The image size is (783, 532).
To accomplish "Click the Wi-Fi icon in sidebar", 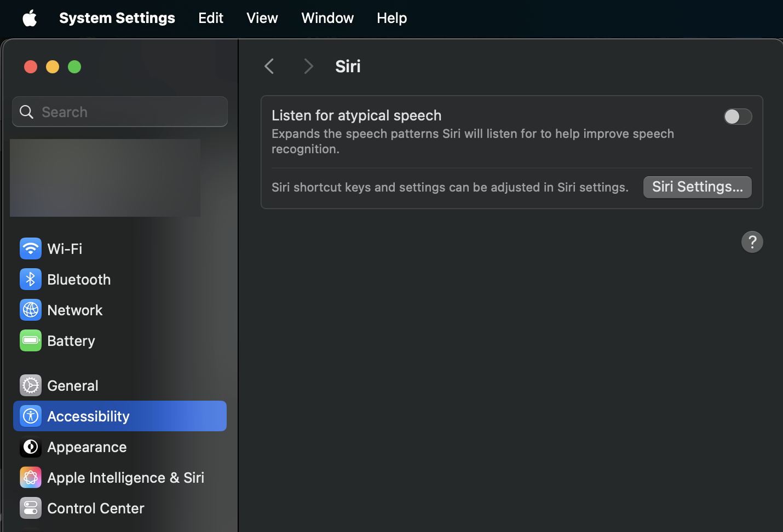I will click(31, 248).
